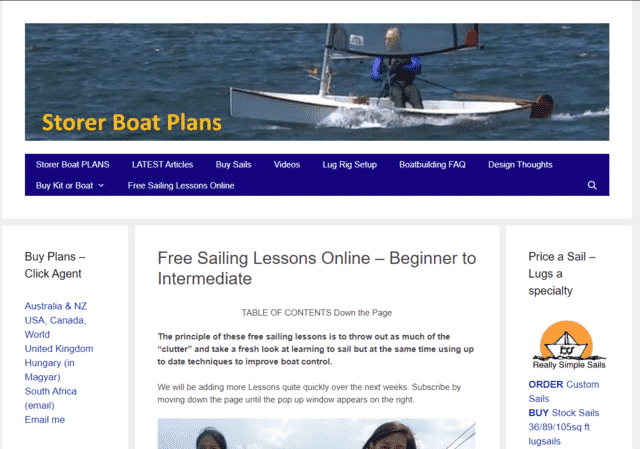Click the Email me link

click(x=44, y=420)
